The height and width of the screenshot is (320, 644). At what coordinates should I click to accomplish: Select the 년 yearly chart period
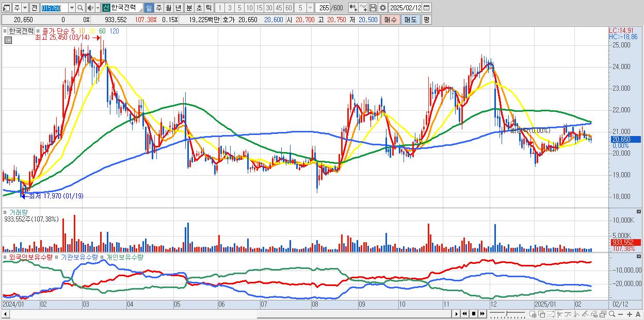[178, 8]
